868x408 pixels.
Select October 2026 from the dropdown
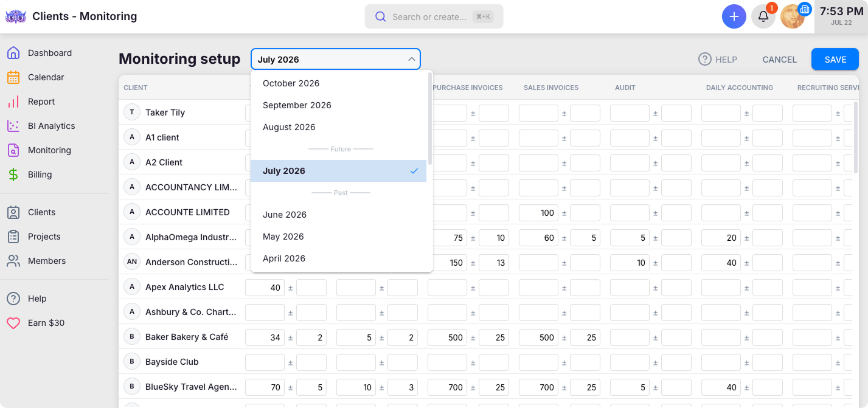pos(339,83)
